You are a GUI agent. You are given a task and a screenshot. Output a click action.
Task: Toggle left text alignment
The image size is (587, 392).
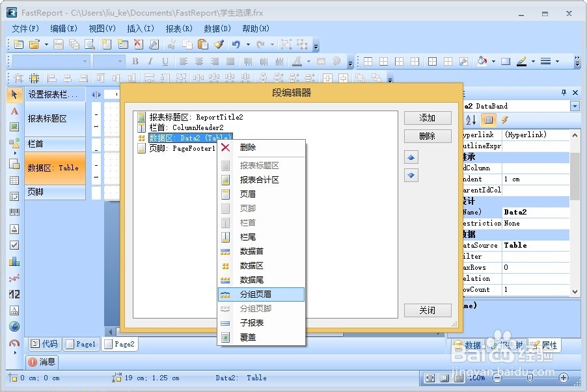pos(183,61)
